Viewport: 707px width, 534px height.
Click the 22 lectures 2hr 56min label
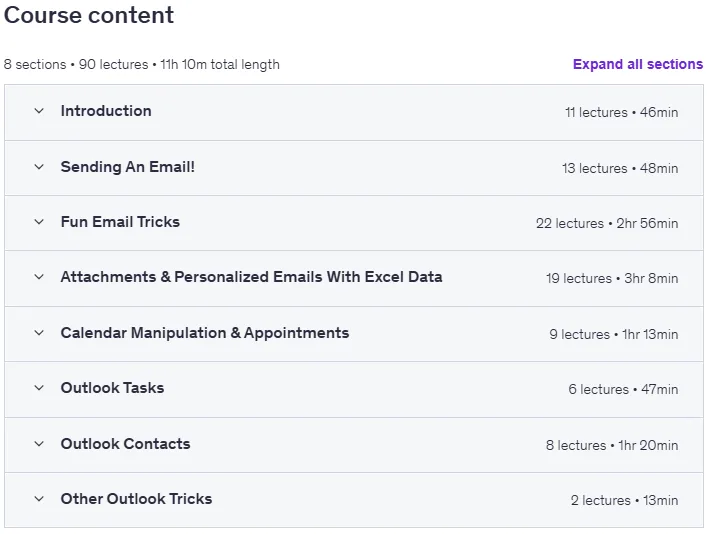[607, 223]
